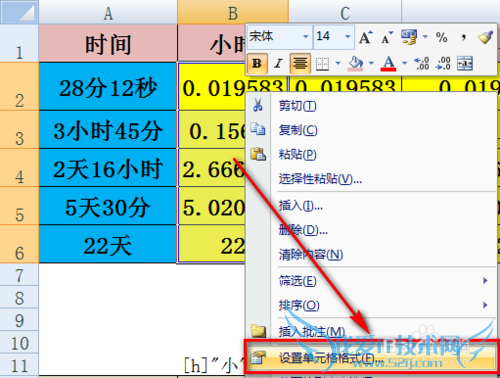The width and height of the screenshot is (500, 378).
Task: Increase decimal places
Action: 421,63
